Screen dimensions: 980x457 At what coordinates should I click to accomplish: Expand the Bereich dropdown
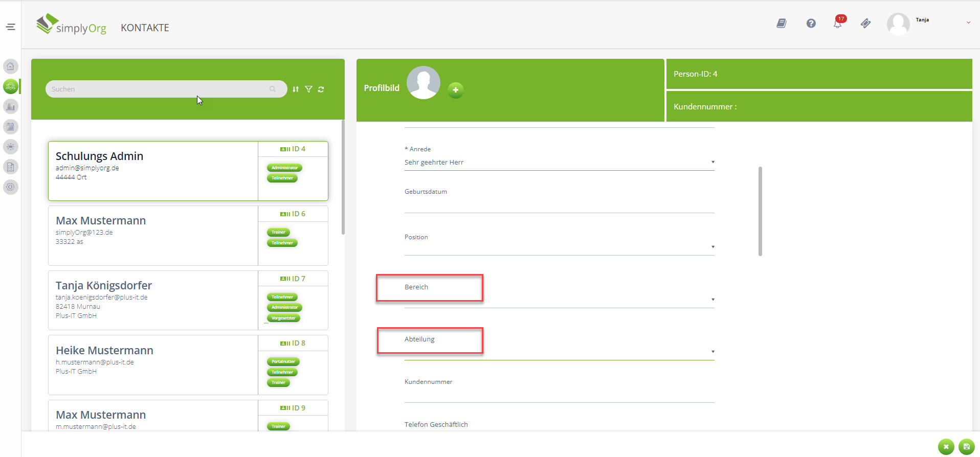[x=712, y=300]
